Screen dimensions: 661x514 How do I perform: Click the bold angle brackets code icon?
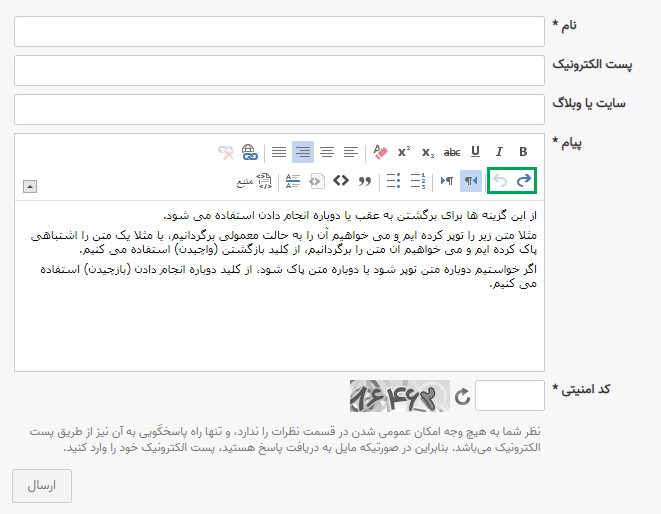point(341,181)
